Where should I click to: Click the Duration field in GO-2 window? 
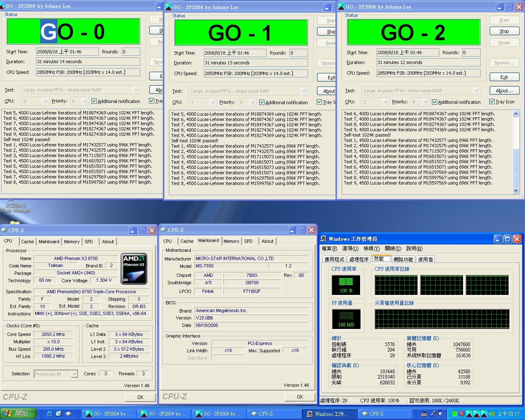(428, 62)
